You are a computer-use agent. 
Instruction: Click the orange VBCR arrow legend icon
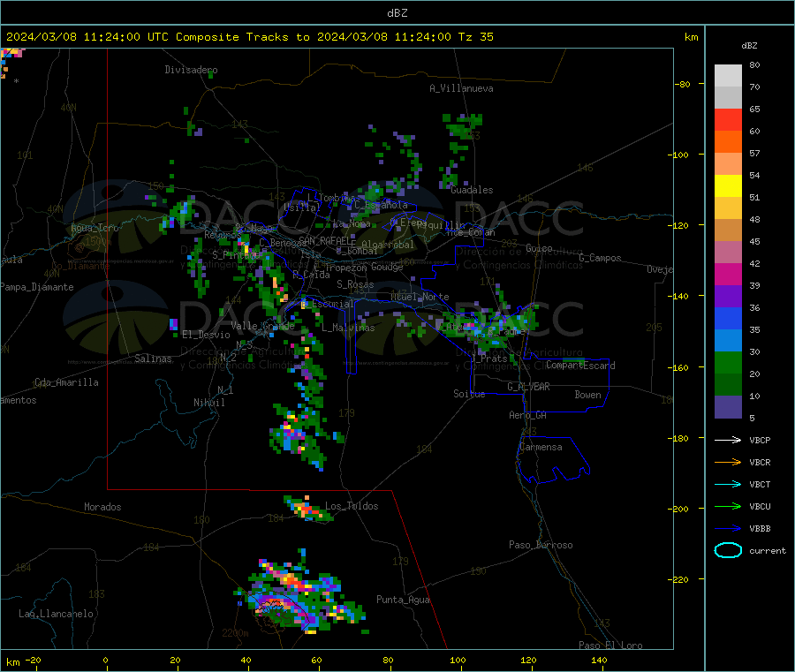pyautogui.click(x=728, y=462)
